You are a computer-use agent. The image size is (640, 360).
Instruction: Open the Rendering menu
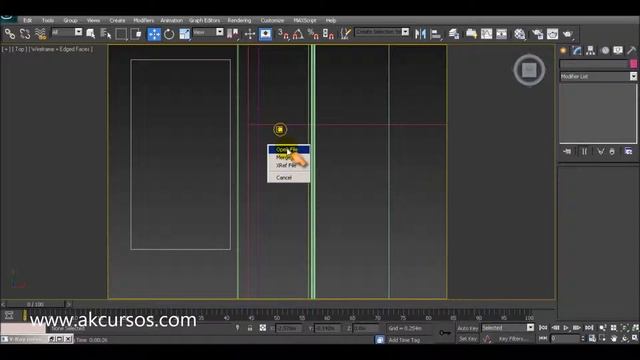pos(239,20)
